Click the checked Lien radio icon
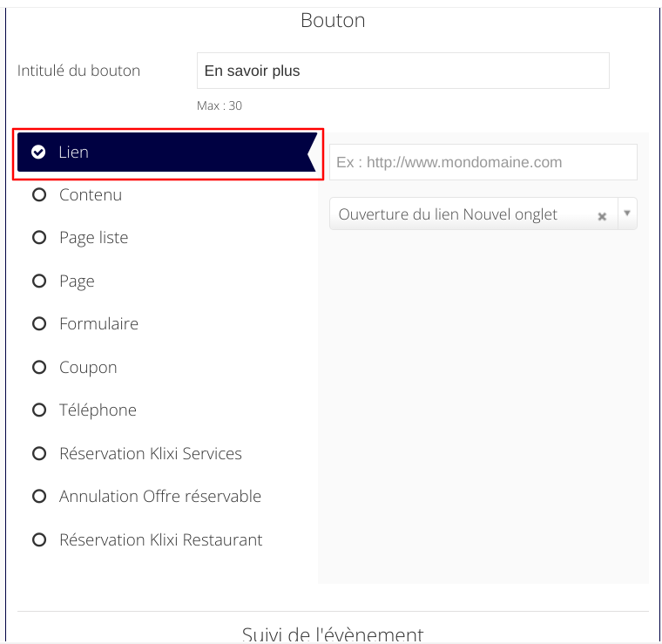662x644 pixels. click(38, 153)
